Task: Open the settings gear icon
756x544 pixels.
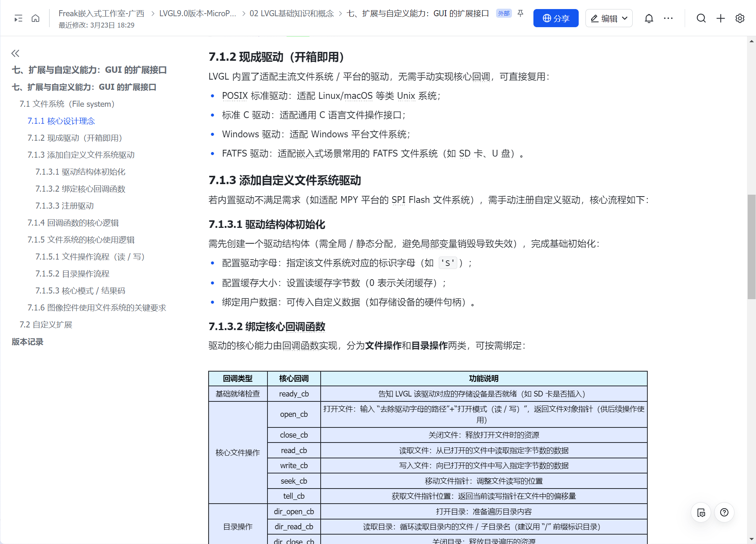Action: click(740, 18)
